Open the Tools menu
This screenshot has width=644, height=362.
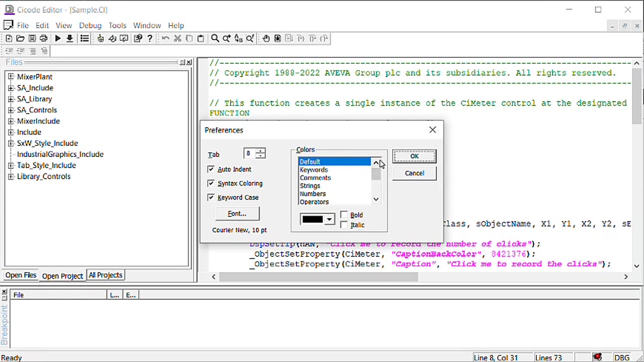point(117,25)
